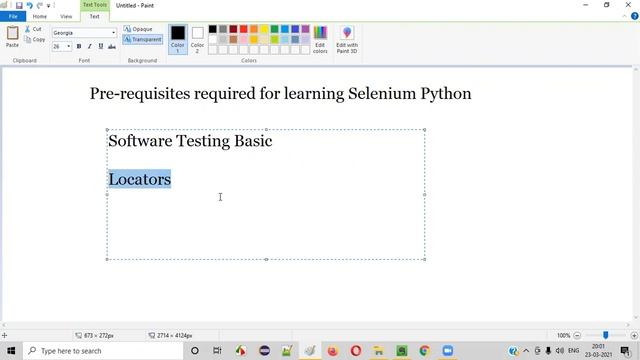Click the Windows Start button
640x360 pixels.
(x=11, y=351)
